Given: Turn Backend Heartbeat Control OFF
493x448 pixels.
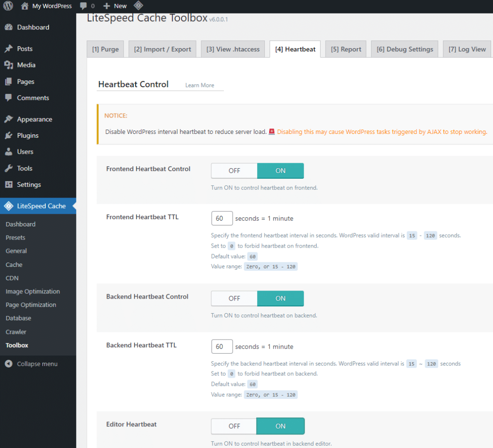Looking at the screenshot, I should click(234, 298).
